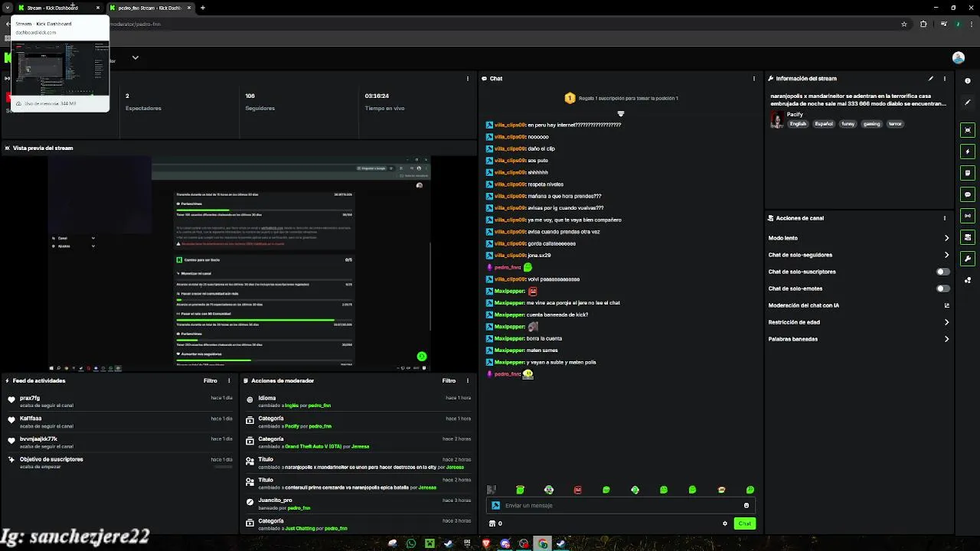Expand Palabras baneadas settings
Image resolution: width=980 pixels, height=551 pixels.
click(947, 339)
